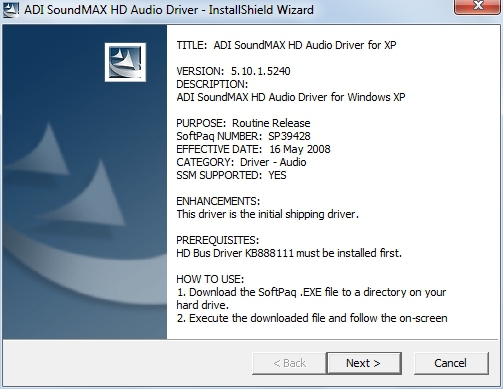Click 'ADI SoundMAX HD Audio Driver for Windows XP' text
The height and width of the screenshot is (389, 503).
pyautogui.click(x=291, y=97)
